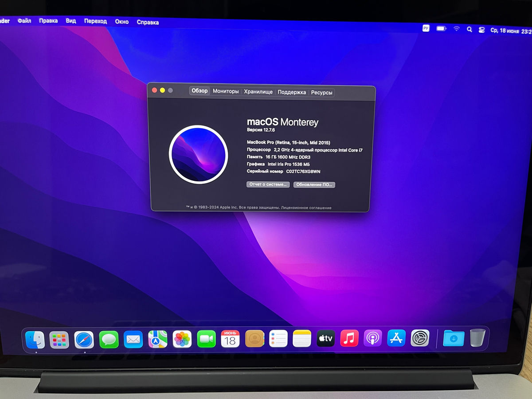Open the Окно menu
Viewport: 532px width, 399px height.
[x=122, y=22]
